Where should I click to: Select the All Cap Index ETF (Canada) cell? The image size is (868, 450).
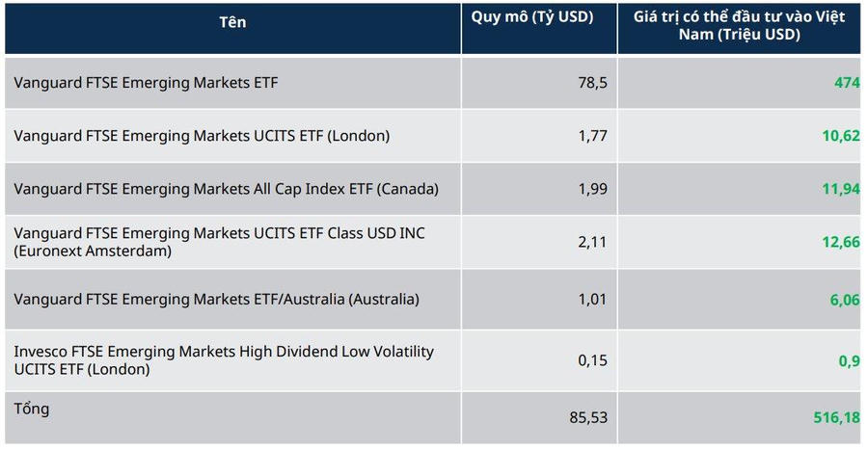pos(226,189)
